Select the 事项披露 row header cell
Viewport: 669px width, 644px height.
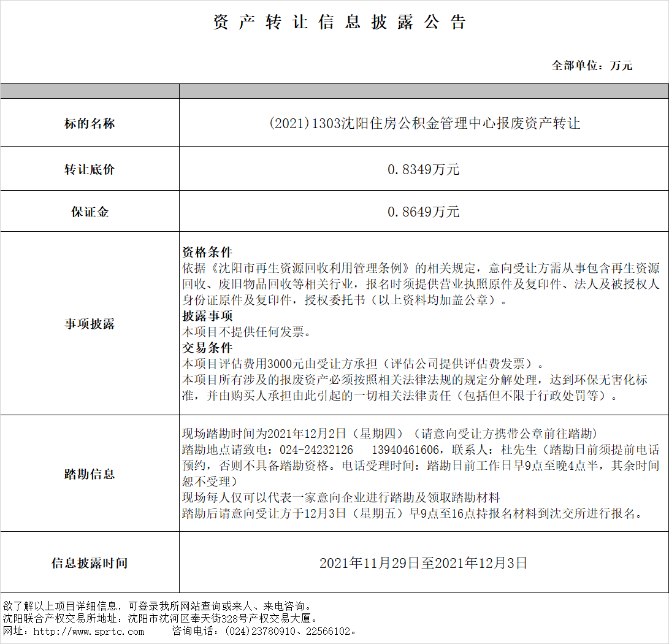(90, 324)
